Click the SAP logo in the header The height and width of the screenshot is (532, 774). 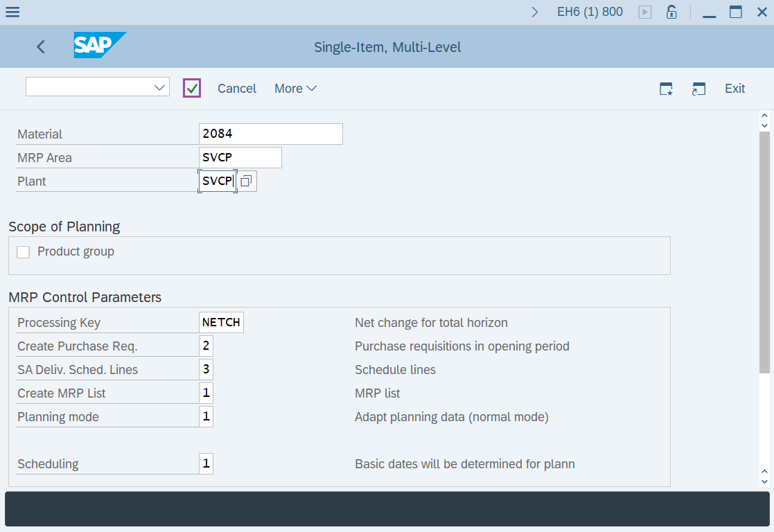tap(99, 46)
